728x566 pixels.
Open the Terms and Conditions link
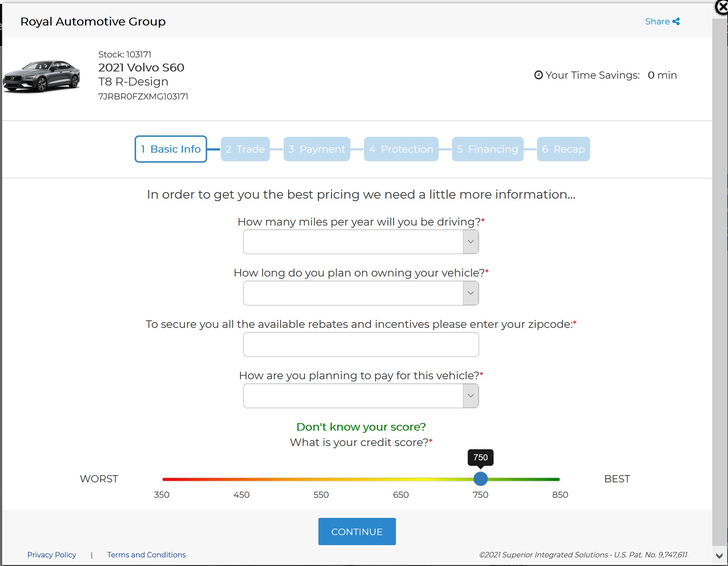[146, 555]
